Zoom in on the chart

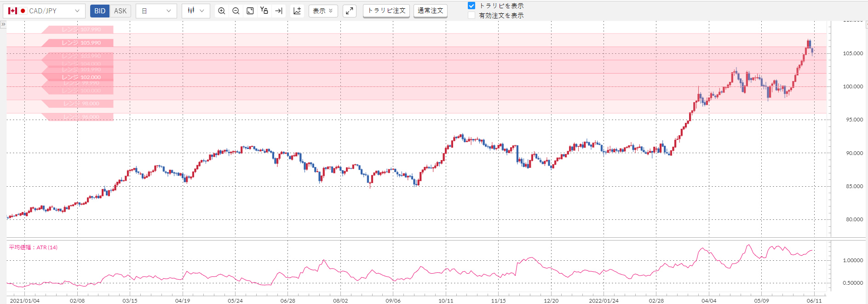(x=222, y=11)
